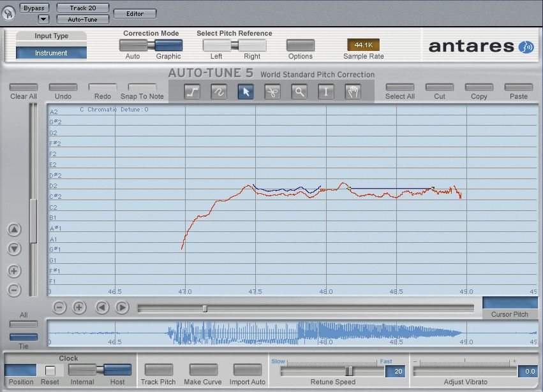Click the F1 pitch label
This screenshot has height=392, width=543.
[x=52, y=281]
